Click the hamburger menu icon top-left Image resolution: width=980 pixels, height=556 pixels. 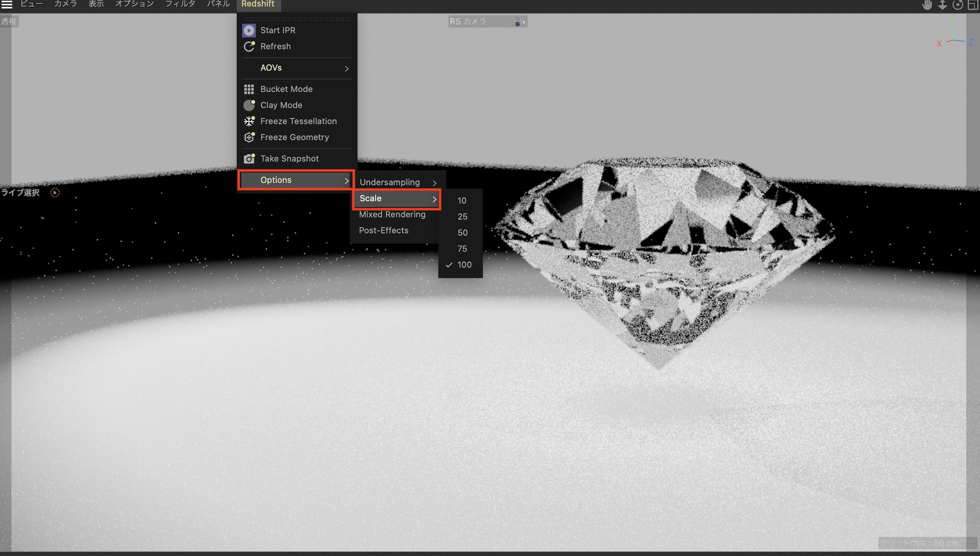coord(7,4)
